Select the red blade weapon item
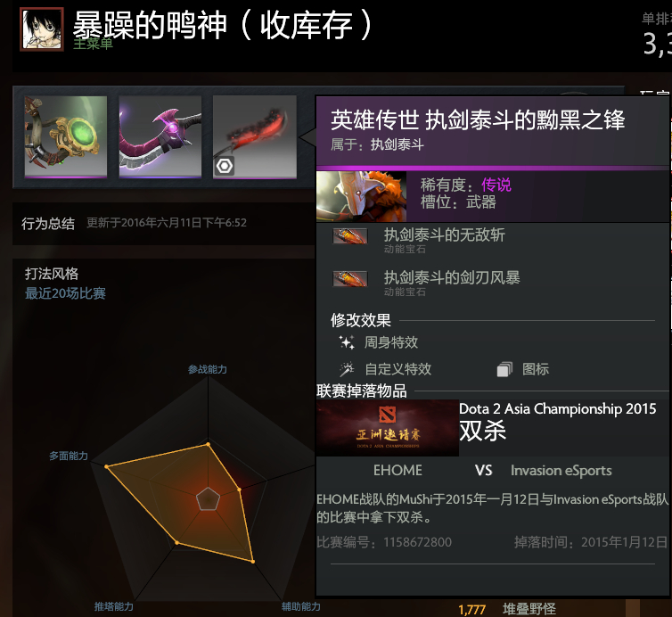 [255, 136]
